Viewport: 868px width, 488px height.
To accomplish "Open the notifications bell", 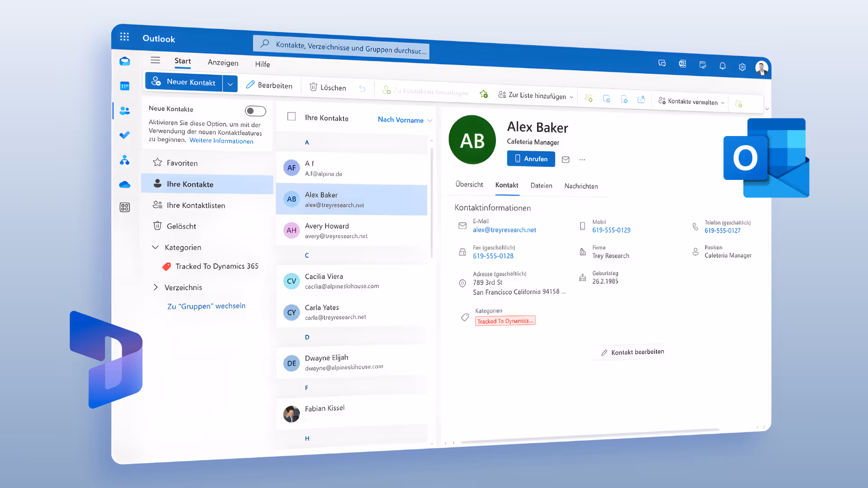I will pyautogui.click(x=722, y=66).
